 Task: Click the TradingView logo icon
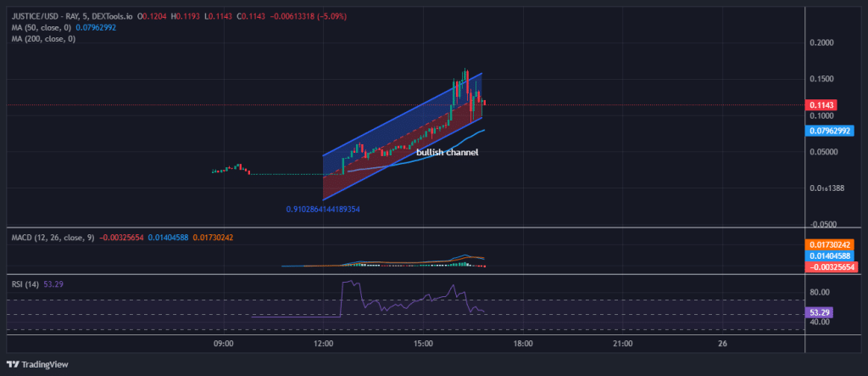tap(14, 365)
